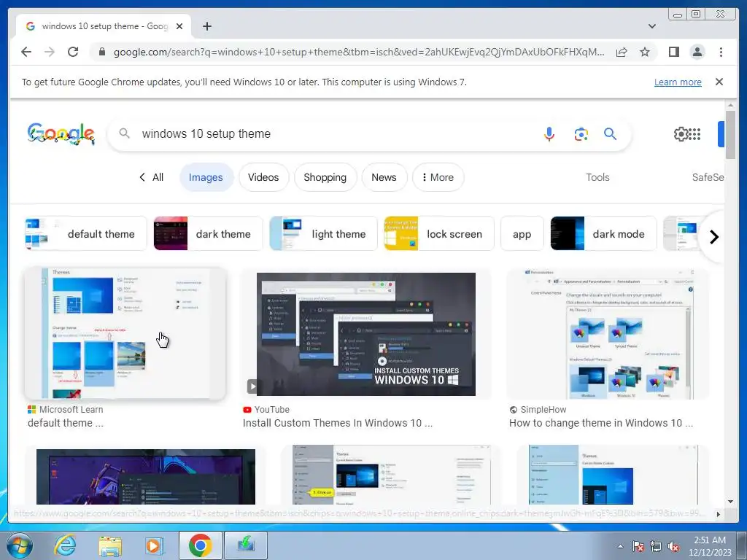Show next suggestion chips with arrow

pyautogui.click(x=713, y=237)
